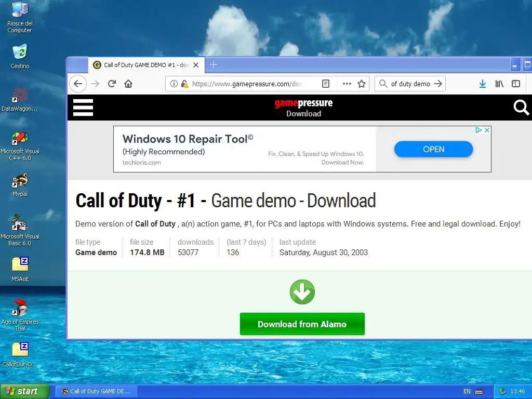Toggle reader view in address bar
Screen dimensions: 532x399
coord(326,84)
